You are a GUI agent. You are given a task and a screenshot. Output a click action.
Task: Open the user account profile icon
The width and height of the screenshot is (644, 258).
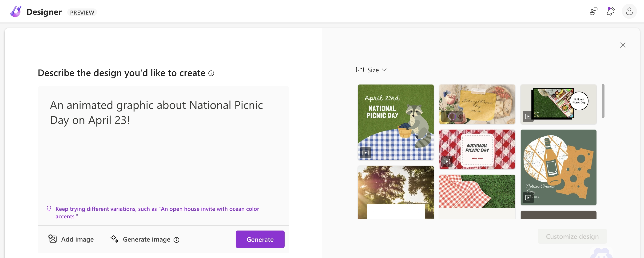[x=629, y=12]
